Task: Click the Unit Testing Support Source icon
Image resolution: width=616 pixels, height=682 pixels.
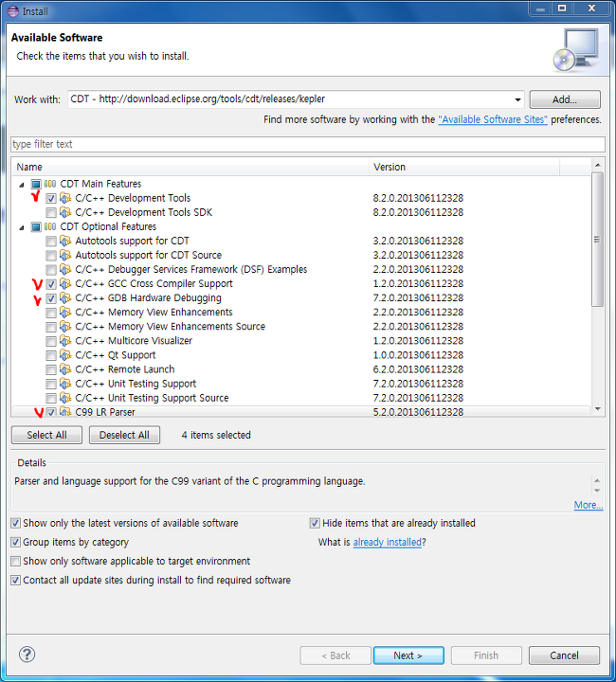Action: click(65, 398)
